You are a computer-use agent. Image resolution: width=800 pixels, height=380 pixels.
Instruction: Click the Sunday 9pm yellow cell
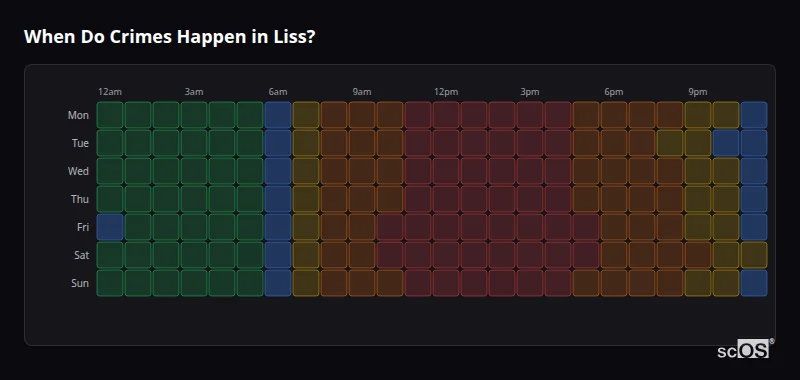tap(697, 283)
